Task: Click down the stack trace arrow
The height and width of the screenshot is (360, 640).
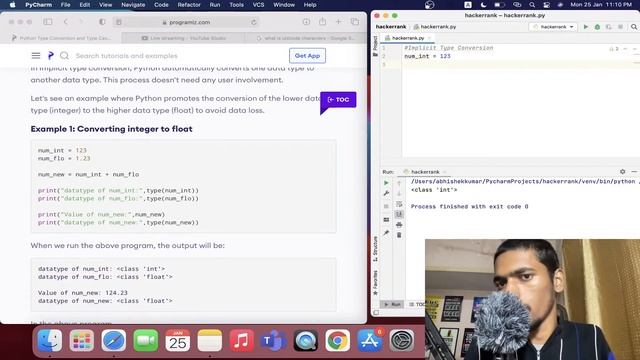Action: click(x=399, y=193)
